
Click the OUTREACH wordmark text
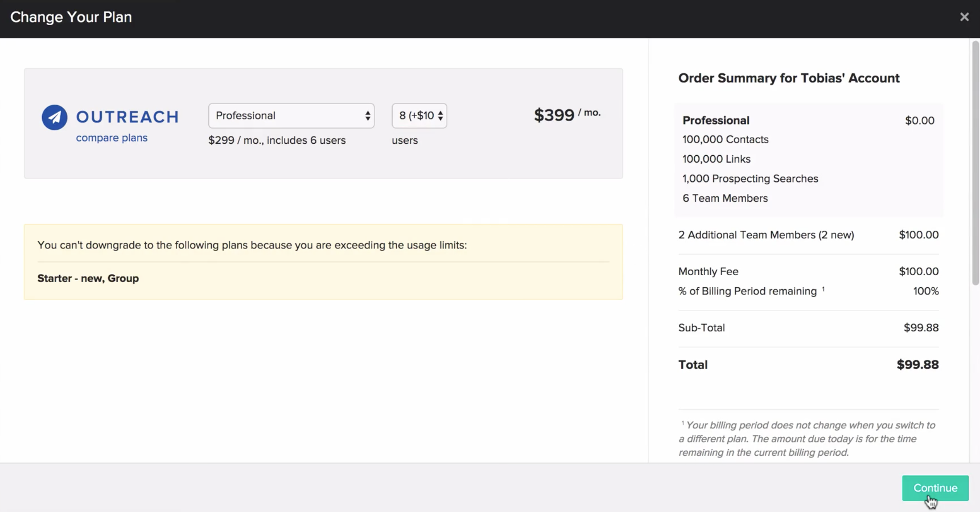127,117
